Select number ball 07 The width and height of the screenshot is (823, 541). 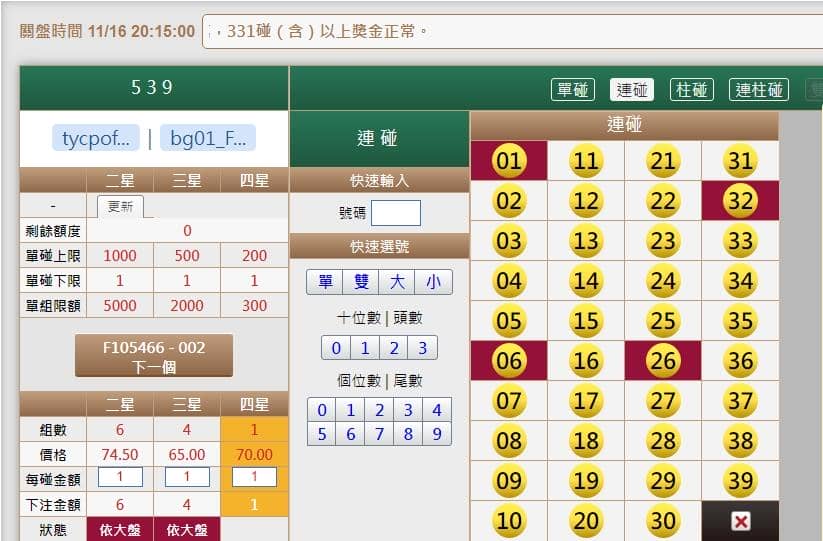[509, 400]
